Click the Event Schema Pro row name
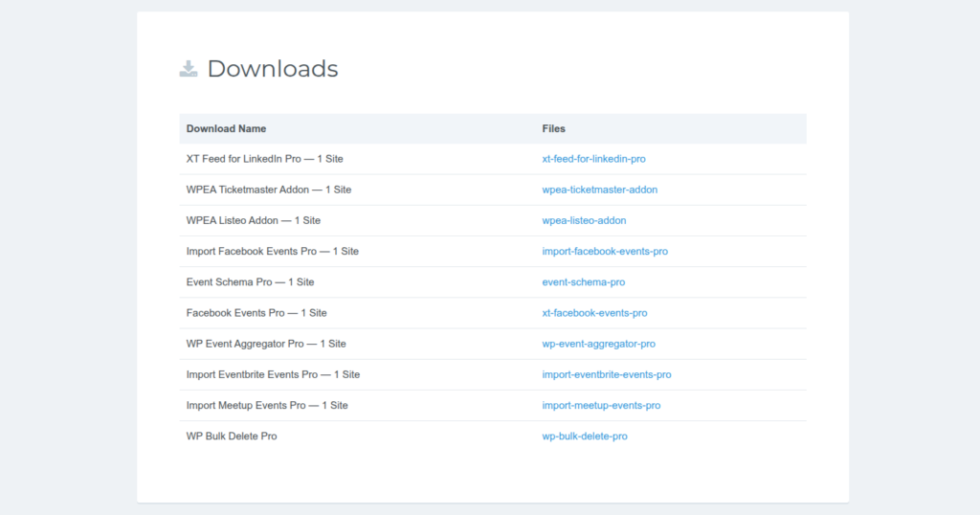Image resolution: width=980 pixels, height=515 pixels. coord(250,282)
